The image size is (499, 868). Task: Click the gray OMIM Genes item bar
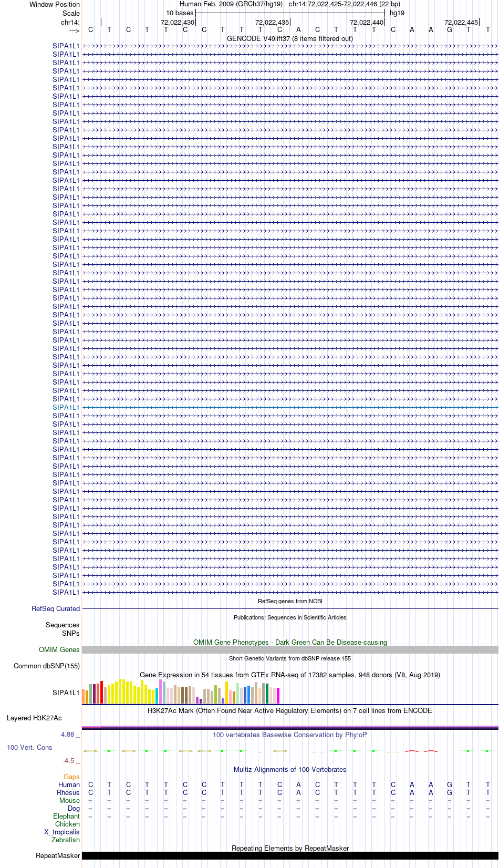point(290,650)
